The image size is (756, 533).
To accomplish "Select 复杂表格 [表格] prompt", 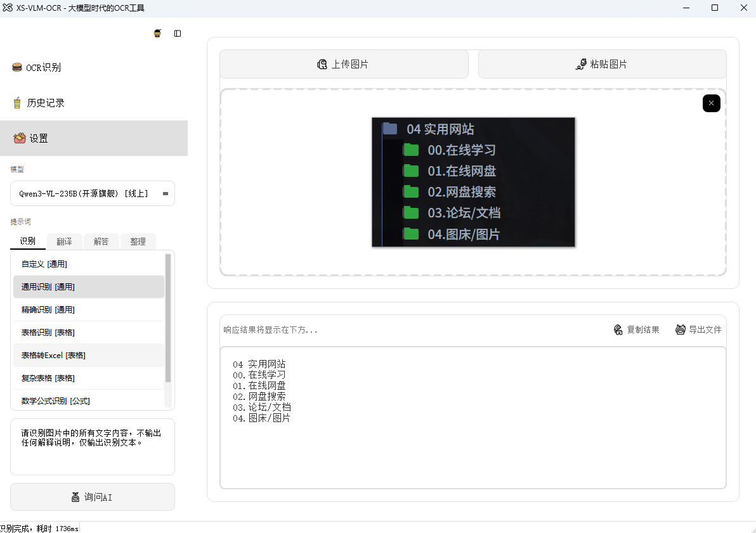I will click(x=89, y=378).
